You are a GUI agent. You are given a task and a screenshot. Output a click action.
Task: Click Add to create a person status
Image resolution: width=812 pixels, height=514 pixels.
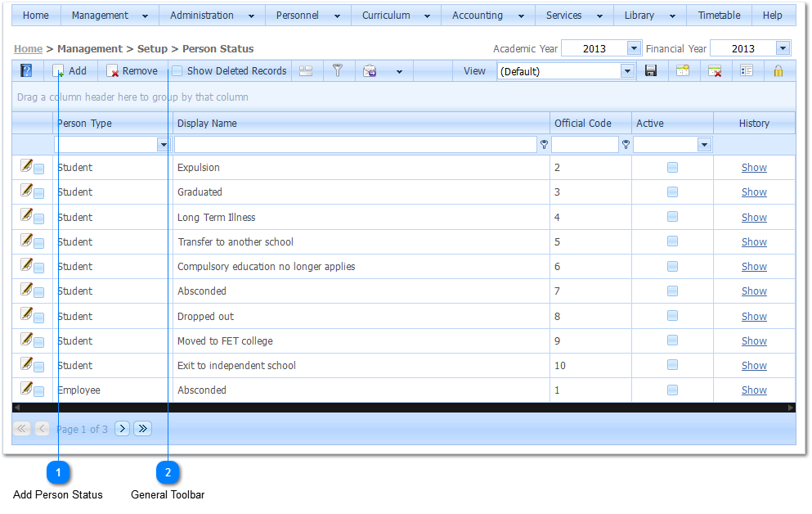(70, 71)
